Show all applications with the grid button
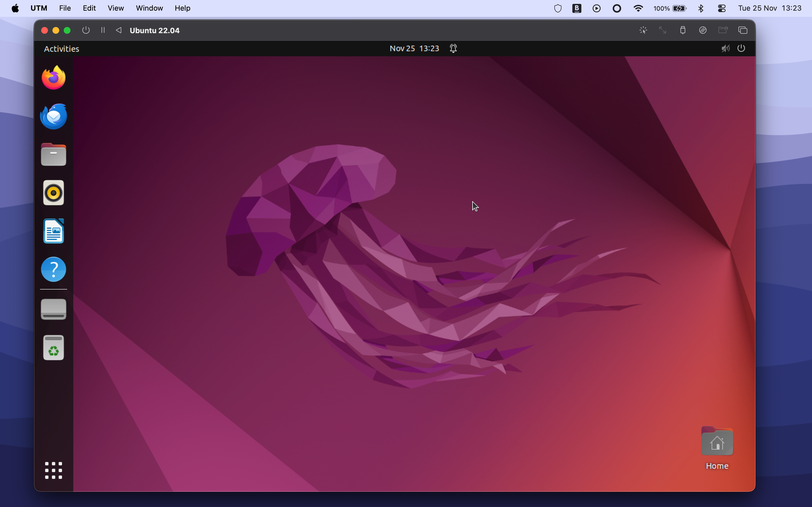The width and height of the screenshot is (812, 507). (53, 470)
